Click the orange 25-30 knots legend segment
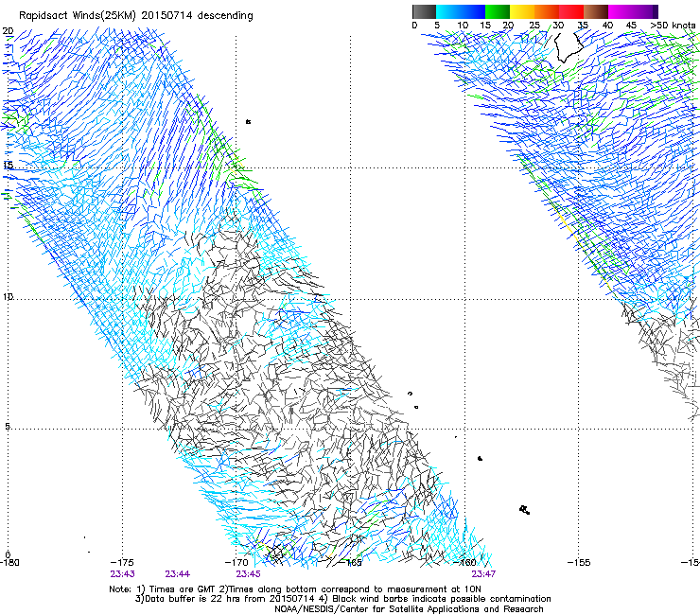This screenshot has width=700, height=615. [547, 11]
